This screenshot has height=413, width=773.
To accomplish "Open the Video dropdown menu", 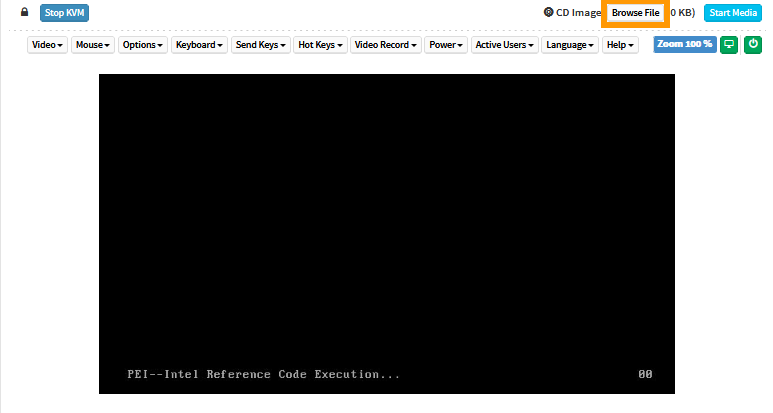I will pos(46,45).
